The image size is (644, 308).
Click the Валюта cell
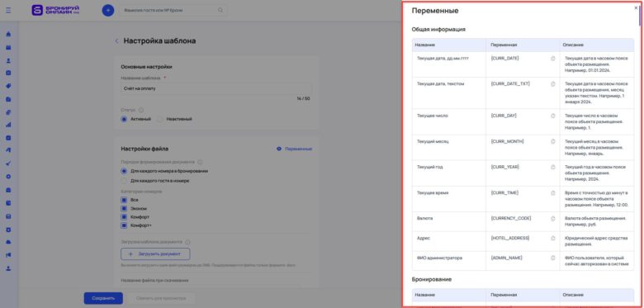point(449,222)
